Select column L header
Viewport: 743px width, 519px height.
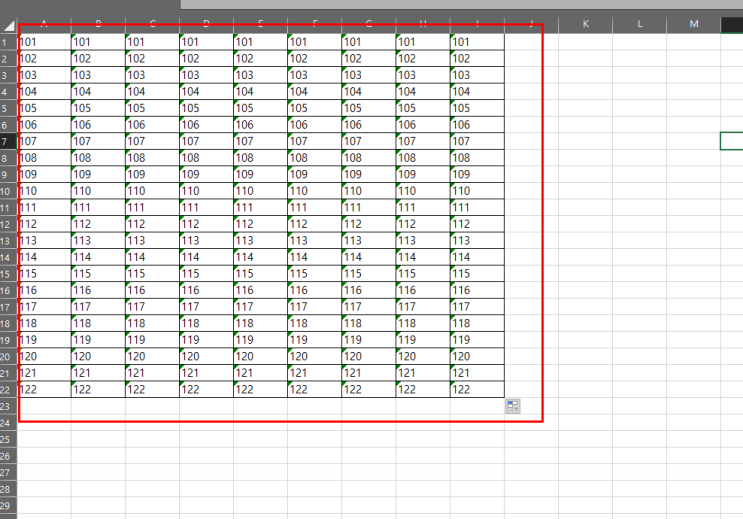(640, 24)
